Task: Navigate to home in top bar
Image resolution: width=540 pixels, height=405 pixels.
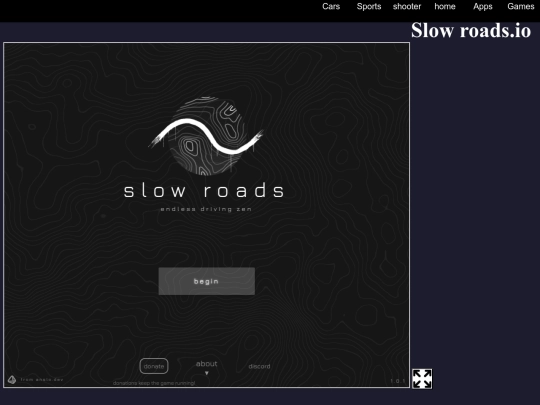Action: pos(445,7)
